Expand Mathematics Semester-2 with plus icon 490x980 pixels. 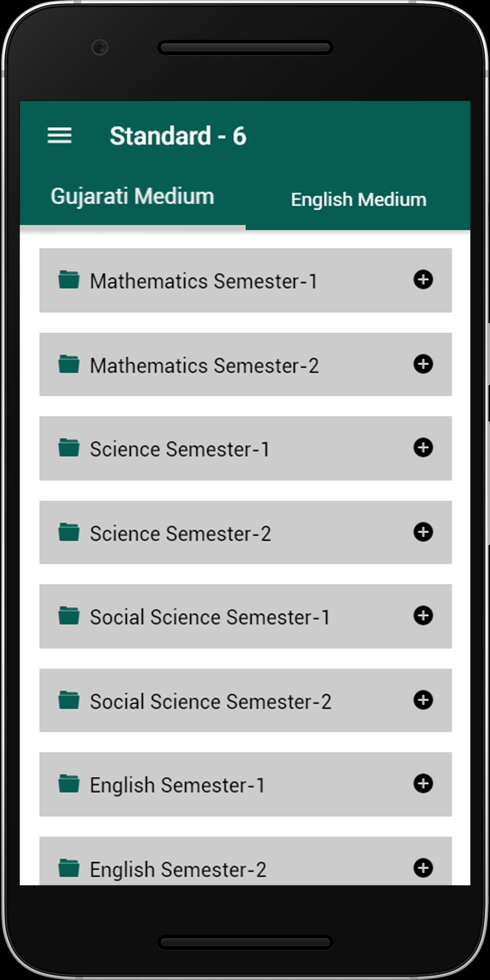coord(423,364)
